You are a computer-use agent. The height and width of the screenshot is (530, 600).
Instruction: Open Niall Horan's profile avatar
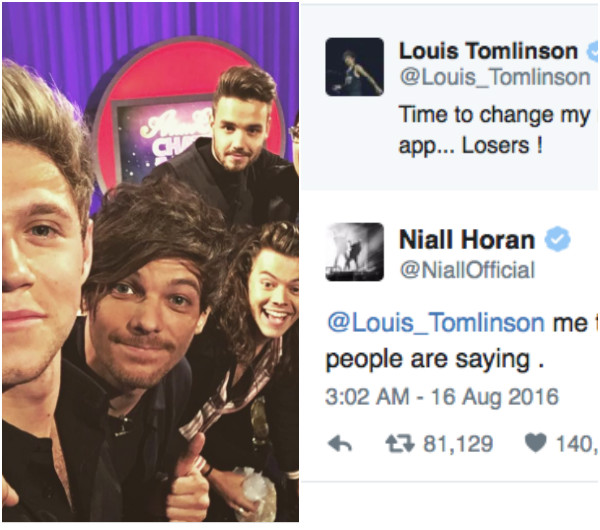click(354, 252)
